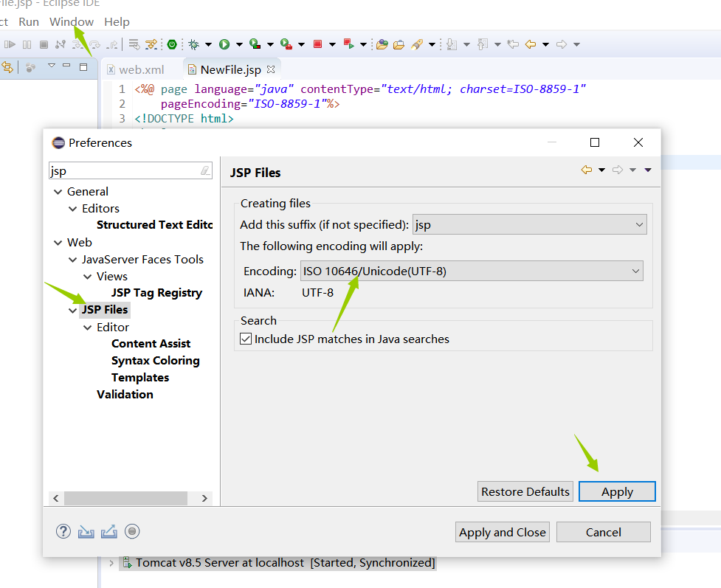Click the Drop to Frame icon
This screenshot has width=721, height=588.
pyautogui.click(x=134, y=44)
